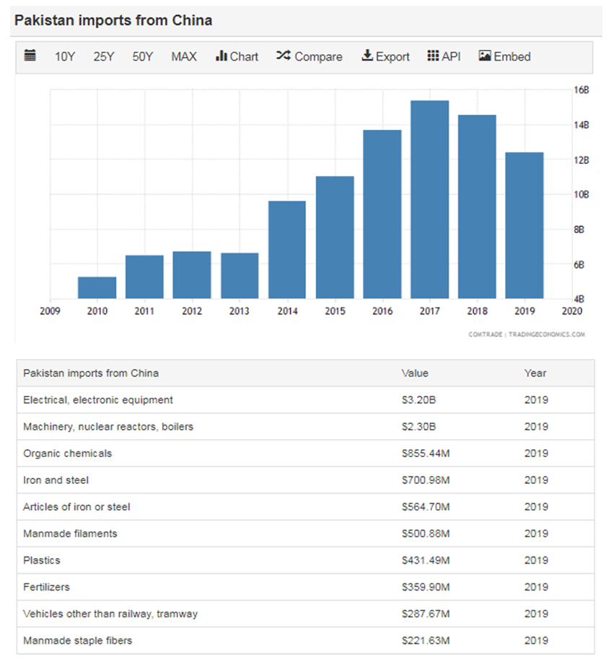Click the API grid icon

point(433,56)
